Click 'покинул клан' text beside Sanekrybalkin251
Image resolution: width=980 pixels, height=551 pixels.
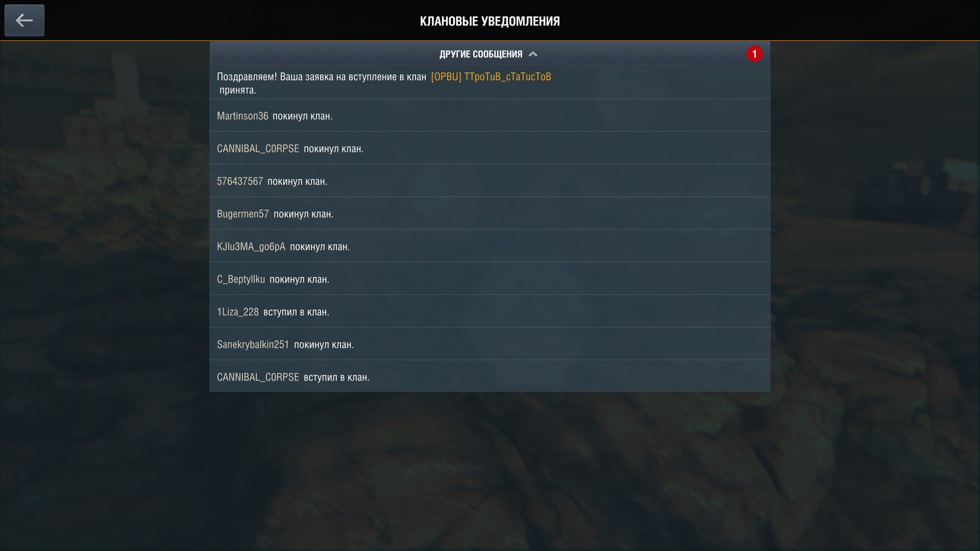coord(324,344)
